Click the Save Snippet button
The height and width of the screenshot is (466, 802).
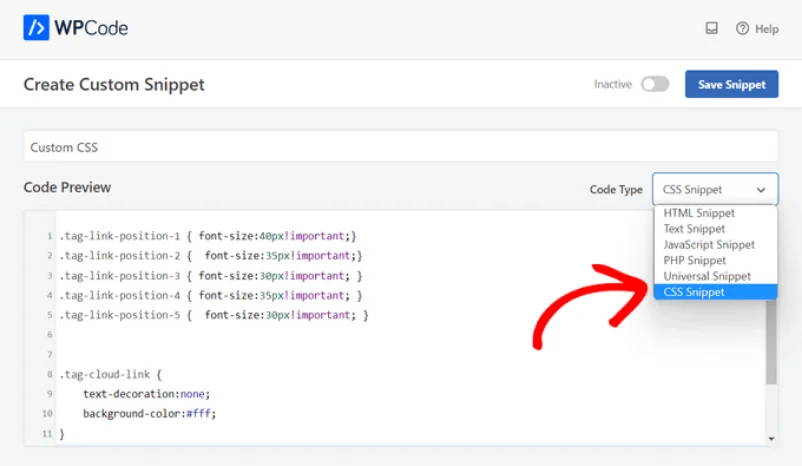pyautogui.click(x=731, y=84)
